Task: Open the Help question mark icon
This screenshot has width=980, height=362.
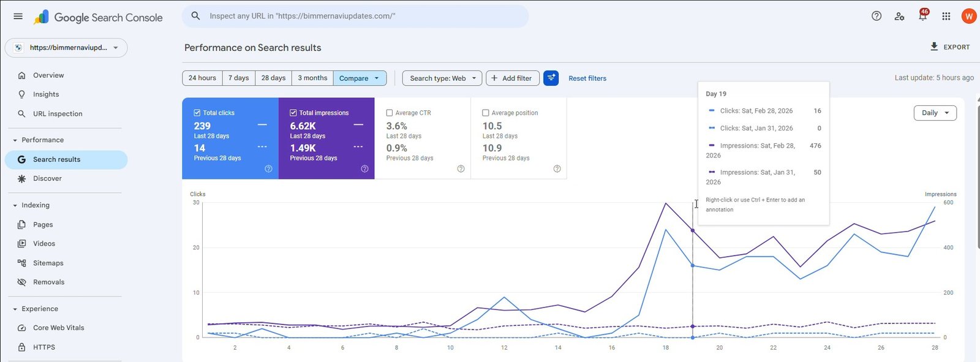Action: [x=876, y=16]
